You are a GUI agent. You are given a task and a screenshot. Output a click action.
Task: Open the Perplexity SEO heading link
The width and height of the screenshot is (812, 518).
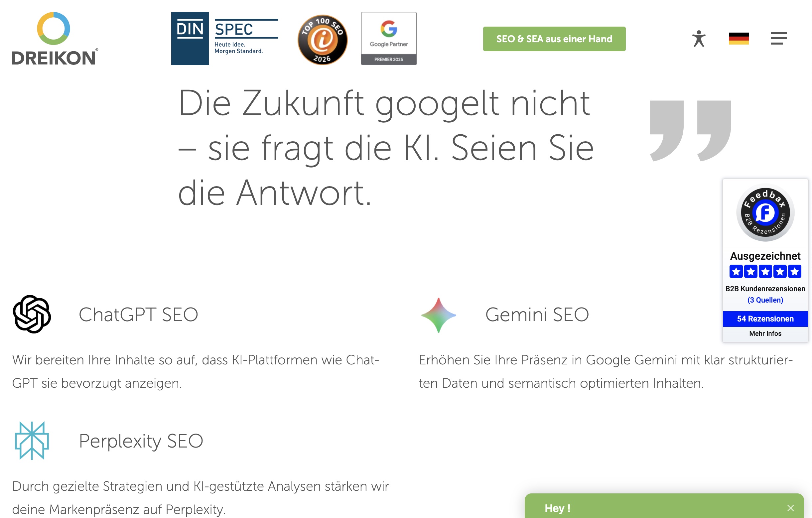[141, 441]
